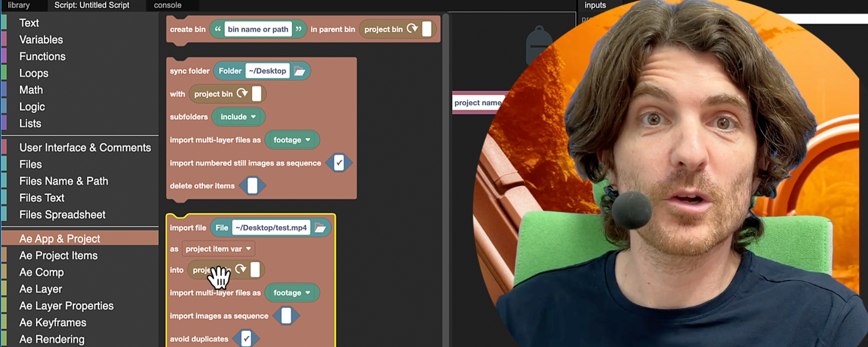
Task: Click refresh arrow in import file's into field
Action: click(240, 269)
